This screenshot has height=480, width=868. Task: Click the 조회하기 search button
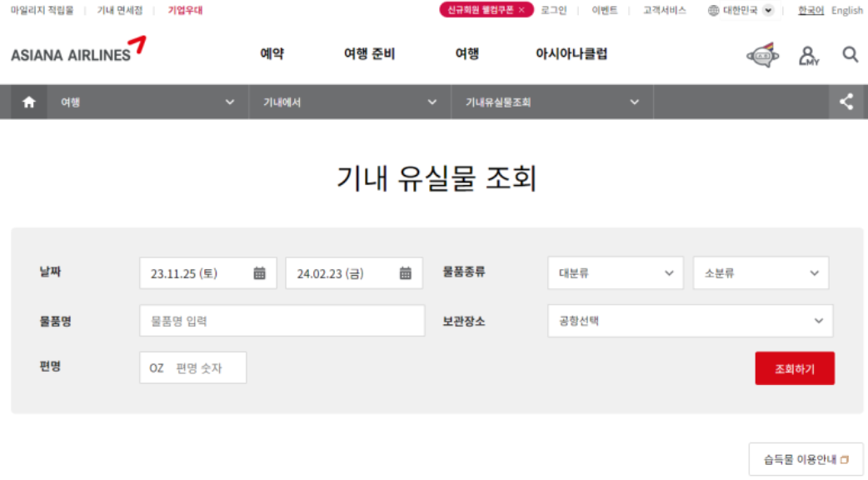click(795, 368)
